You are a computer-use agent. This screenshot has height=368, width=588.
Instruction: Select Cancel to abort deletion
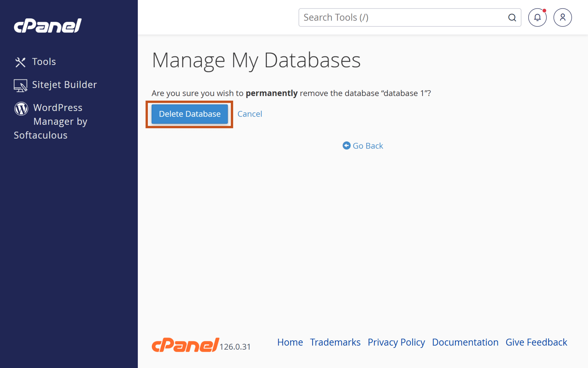(250, 114)
